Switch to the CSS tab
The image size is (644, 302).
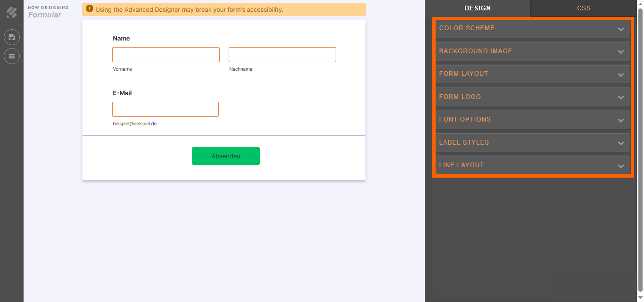coord(584,8)
